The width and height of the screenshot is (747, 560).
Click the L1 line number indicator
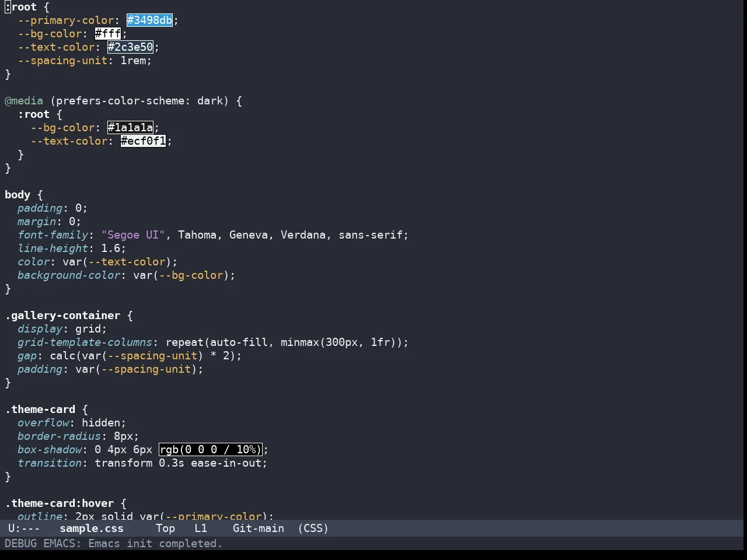click(x=201, y=528)
